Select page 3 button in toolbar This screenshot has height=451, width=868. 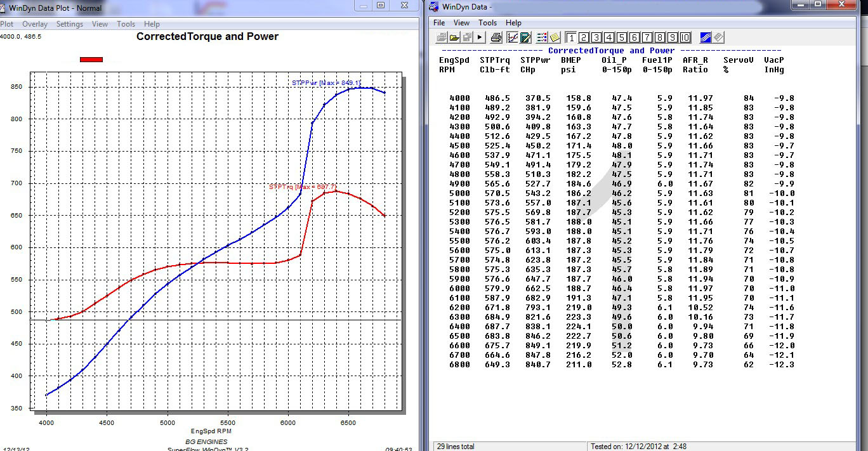596,37
